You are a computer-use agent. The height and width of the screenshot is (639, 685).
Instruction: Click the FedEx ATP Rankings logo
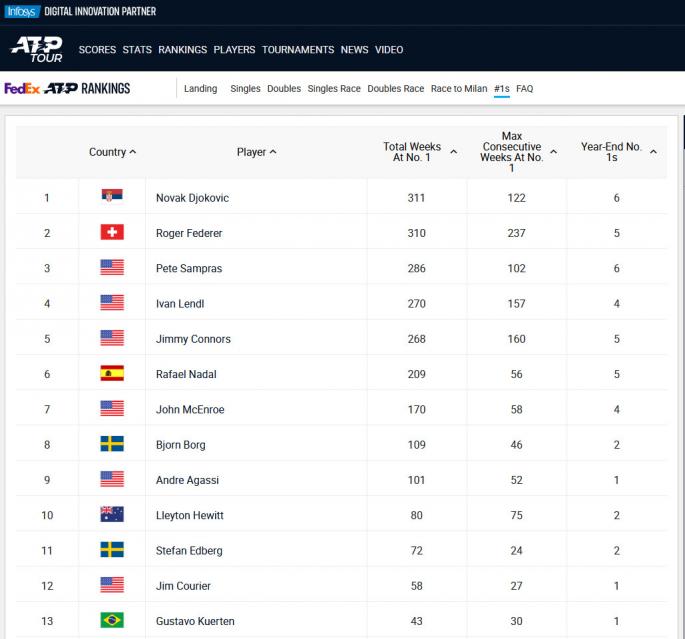point(67,88)
